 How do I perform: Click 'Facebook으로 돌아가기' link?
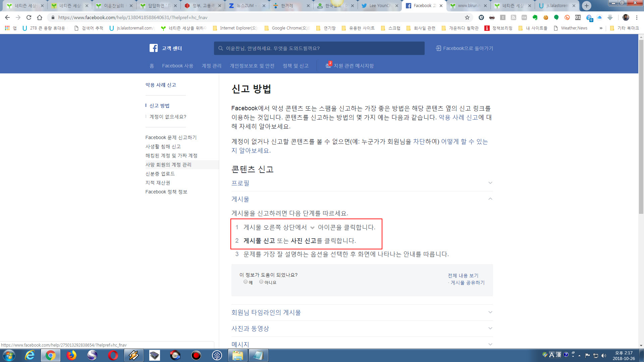point(465,48)
